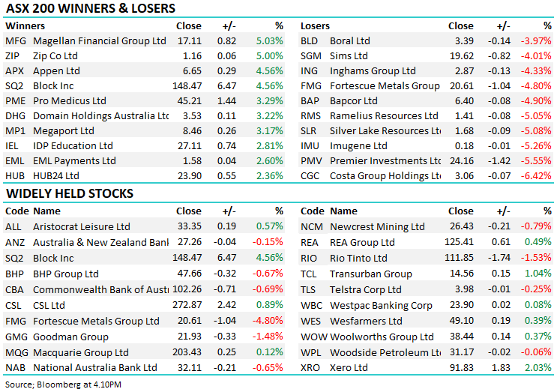Click the MFG ticker code
This screenshot has width=557, height=392.
click(x=15, y=40)
